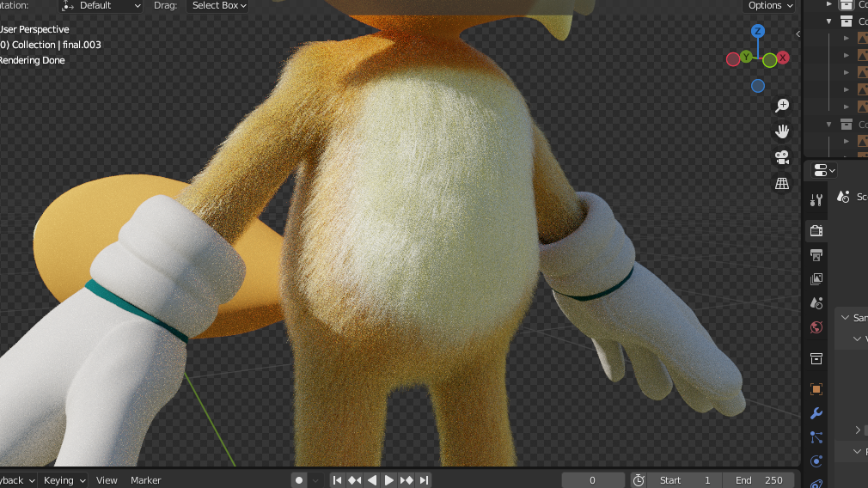Click the Z axis on the navigation gizmo
The image size is (868, 488).
(x=757, y=31)
